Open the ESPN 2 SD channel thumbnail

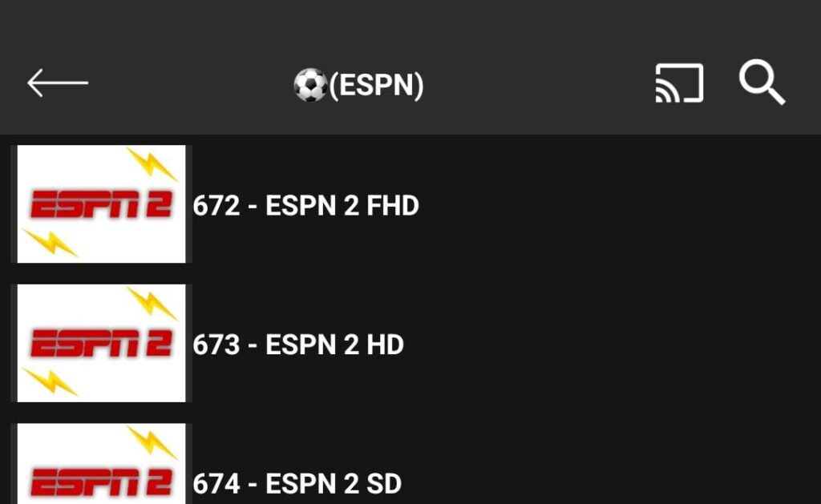point(101,465)
